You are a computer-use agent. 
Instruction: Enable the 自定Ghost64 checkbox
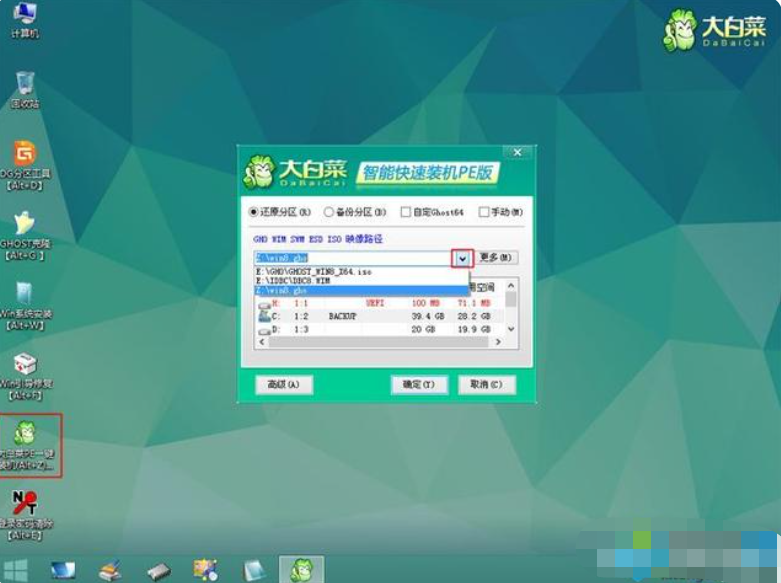(405, 212)
